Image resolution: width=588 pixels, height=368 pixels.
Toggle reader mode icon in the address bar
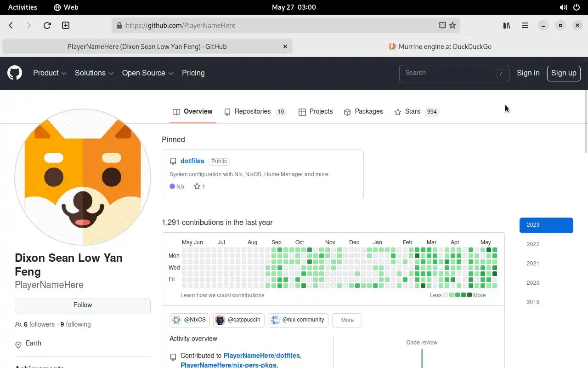[x=442, y=25]
